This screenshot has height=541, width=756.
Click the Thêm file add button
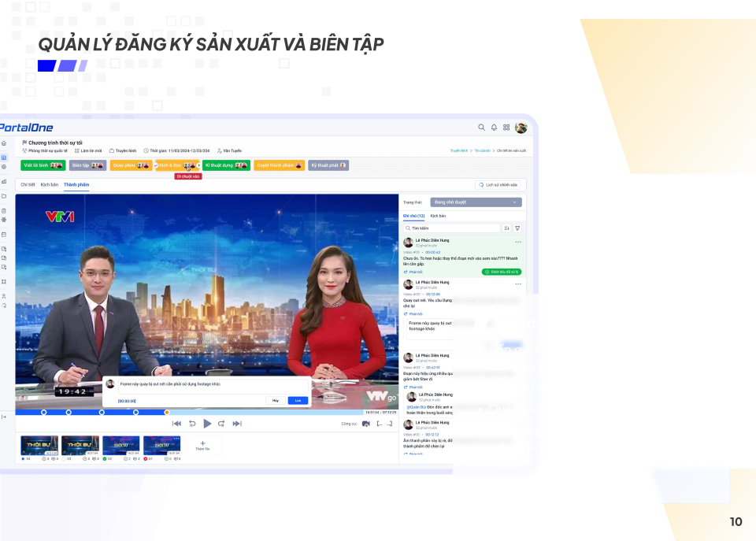point(202,446)
